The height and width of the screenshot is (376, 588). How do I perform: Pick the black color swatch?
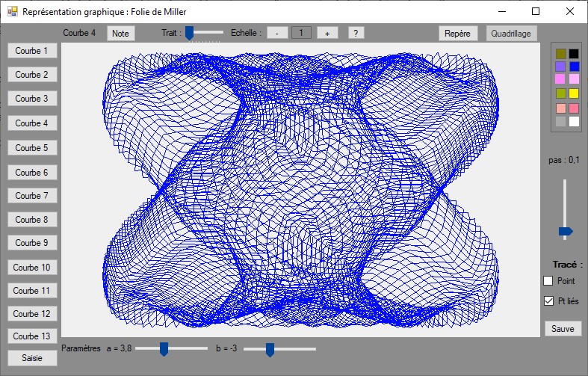pos(574,53)
